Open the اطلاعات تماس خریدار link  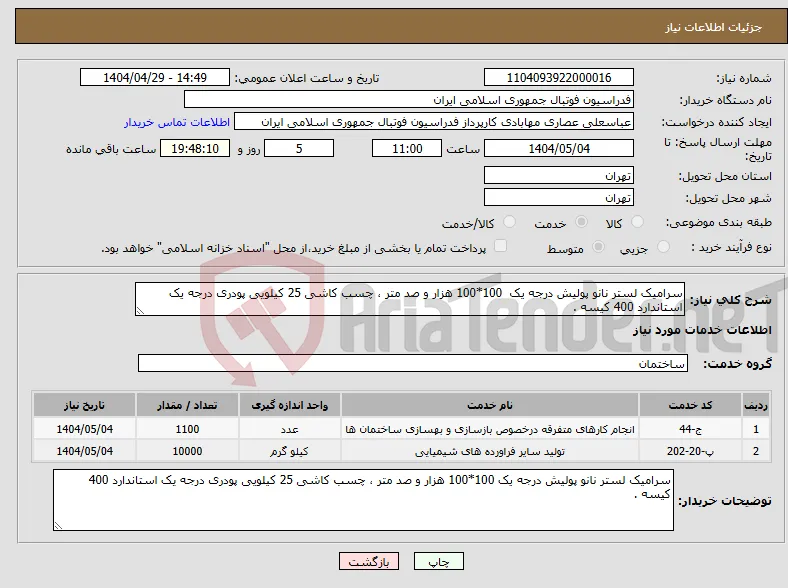177,122
